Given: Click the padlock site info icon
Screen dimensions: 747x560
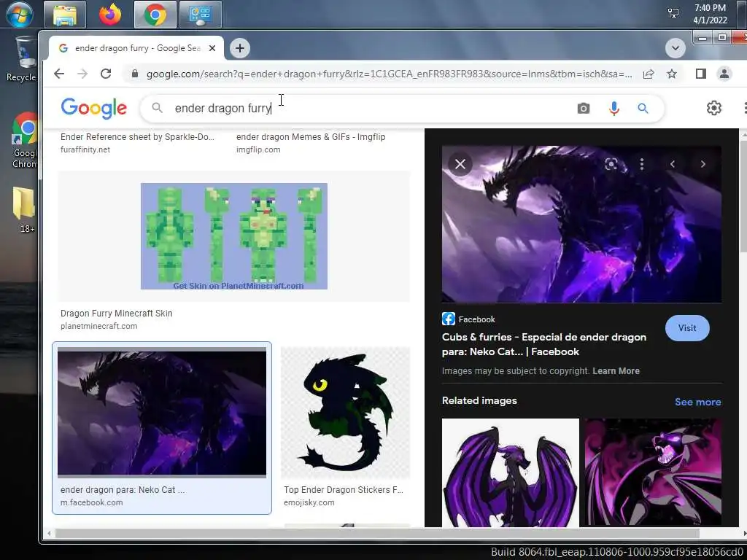Looking at the screenshot, I should 135,74.
